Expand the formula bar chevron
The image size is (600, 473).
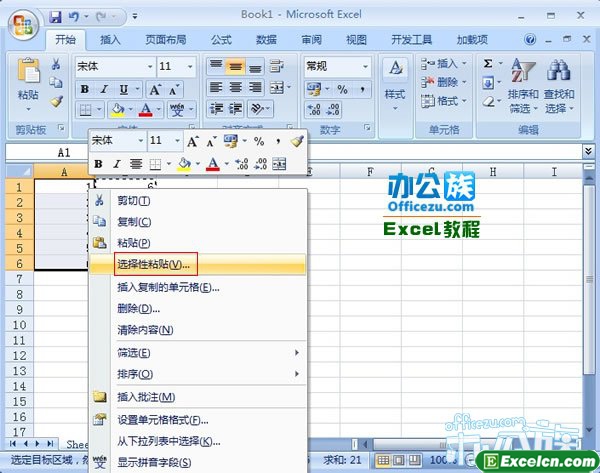[589, 151]
